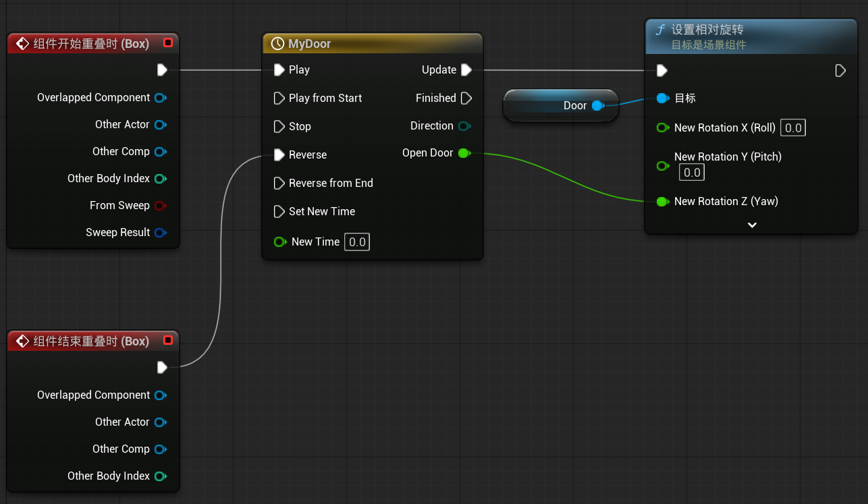The image size is (868, 504).
Task: Click red delegate square on 组件结束重叠时 node
Action: (168, 341)
